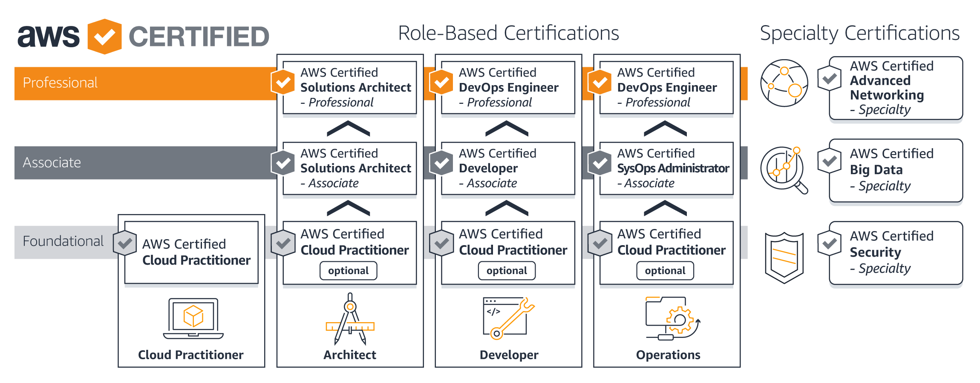Click the Architect column label

click(350, 355)
